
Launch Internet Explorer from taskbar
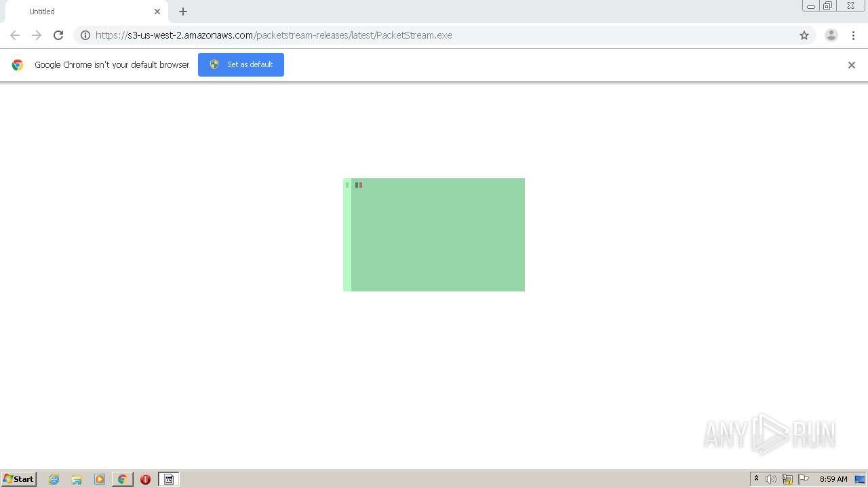pos(54,479)
